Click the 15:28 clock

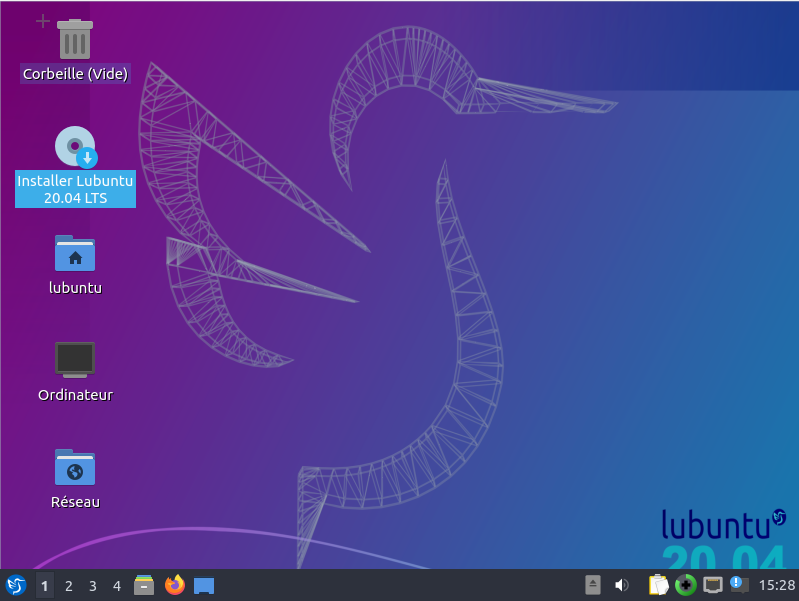777,585
